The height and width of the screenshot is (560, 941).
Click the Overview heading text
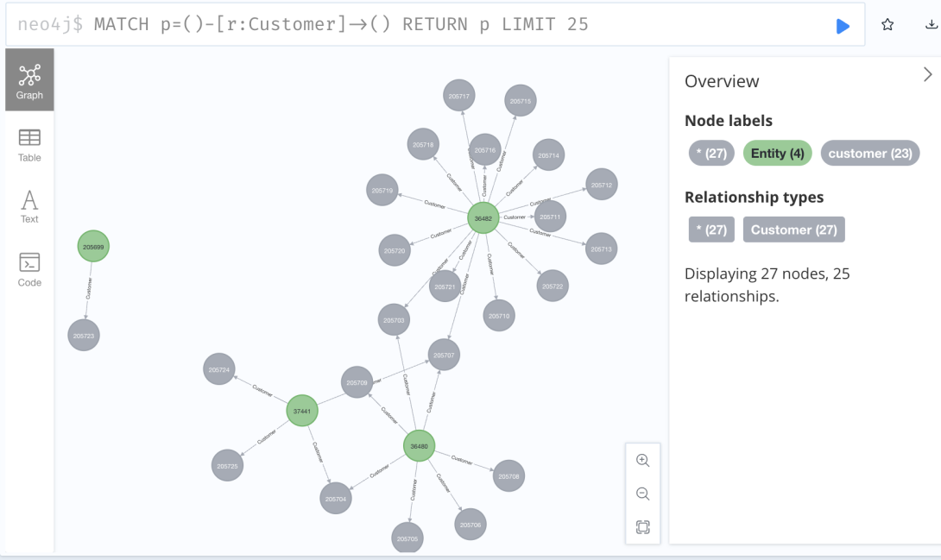(722, 81)
